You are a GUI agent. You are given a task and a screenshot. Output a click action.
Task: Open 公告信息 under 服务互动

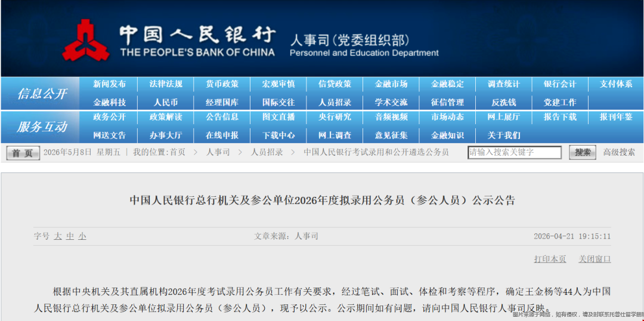coord(222,117)
